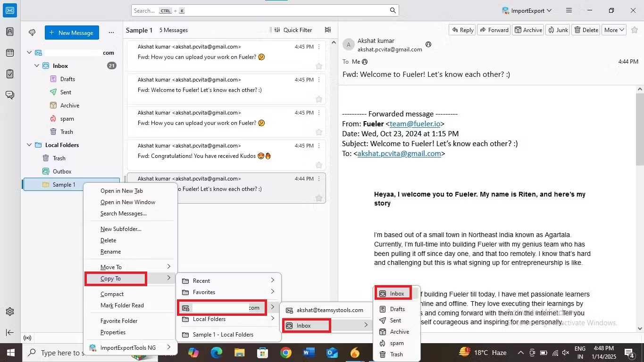Open folder pane options three-dot menu
644x362 pixels.
tap(111, 33)
